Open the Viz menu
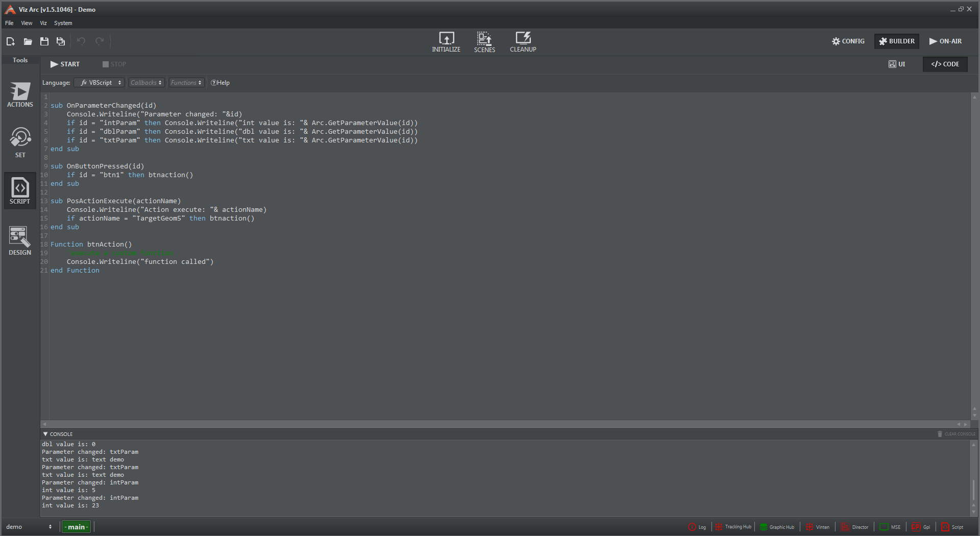 [x=43, y=23]
